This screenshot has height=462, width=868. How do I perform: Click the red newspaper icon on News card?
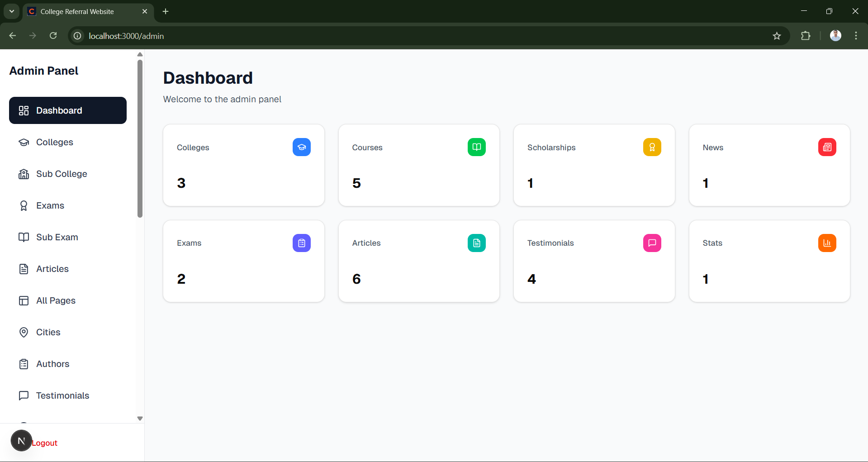coord(827,147)
